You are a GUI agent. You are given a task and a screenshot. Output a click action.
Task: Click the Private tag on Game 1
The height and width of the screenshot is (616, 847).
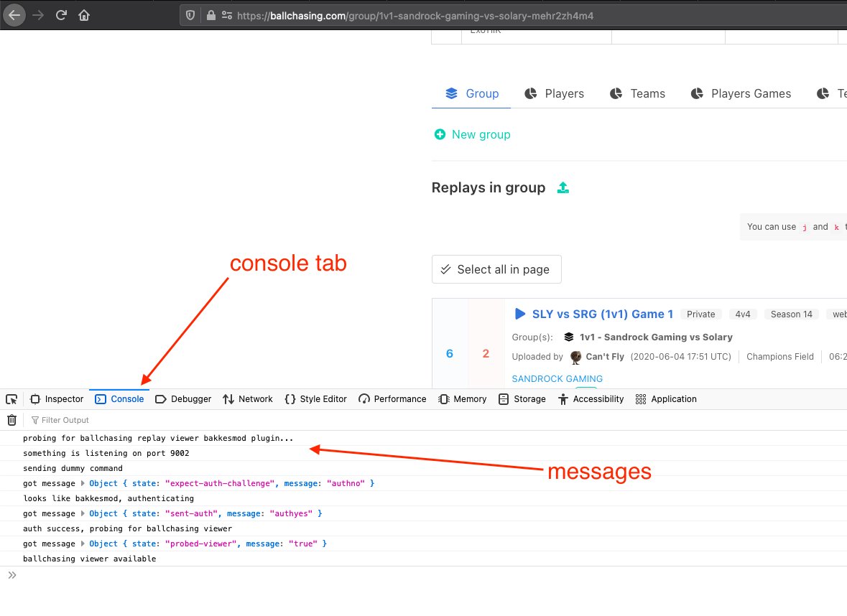(700, 314)
